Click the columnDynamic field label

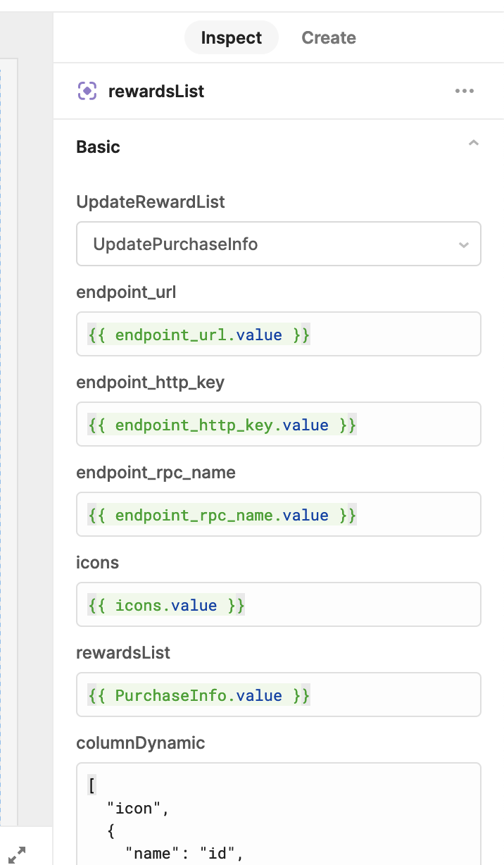tap(141, 743)
